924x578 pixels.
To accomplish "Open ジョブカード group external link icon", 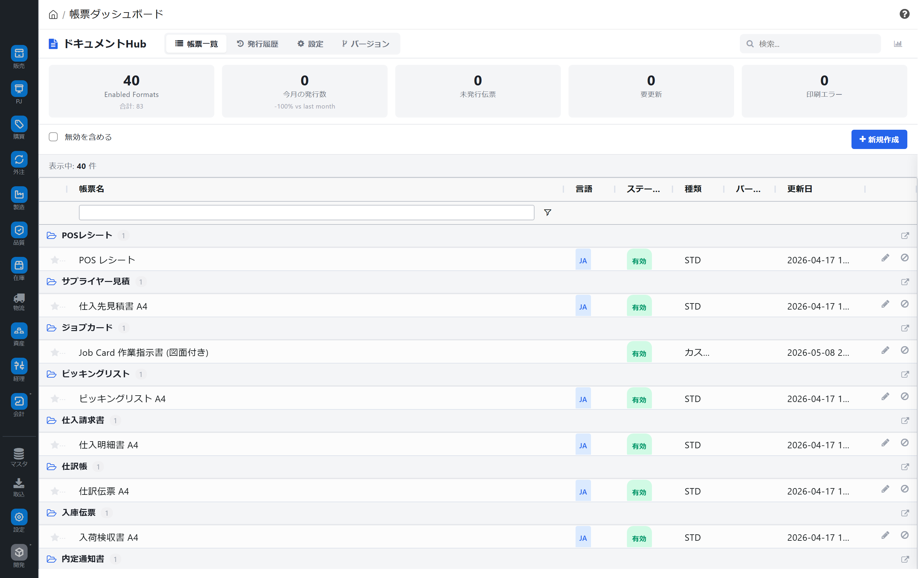I will tap(904, 328).
